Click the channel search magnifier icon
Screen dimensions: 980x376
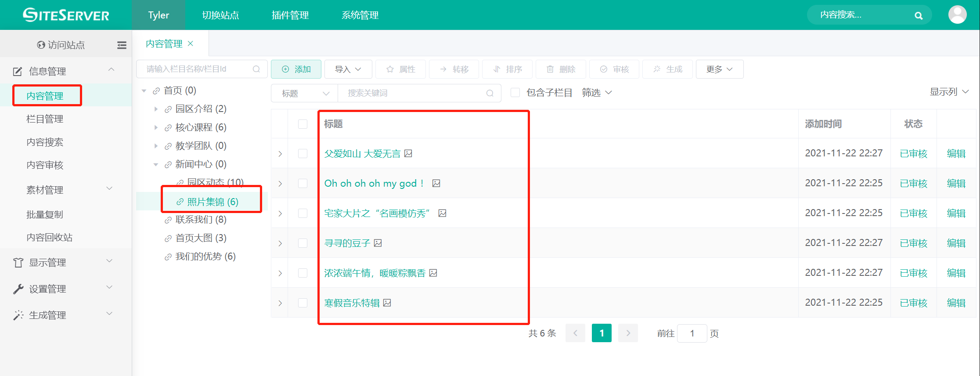(x=256, y=69)
